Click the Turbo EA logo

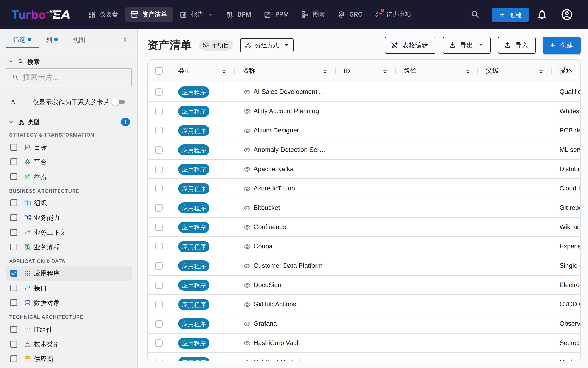(x=41, y=14)
